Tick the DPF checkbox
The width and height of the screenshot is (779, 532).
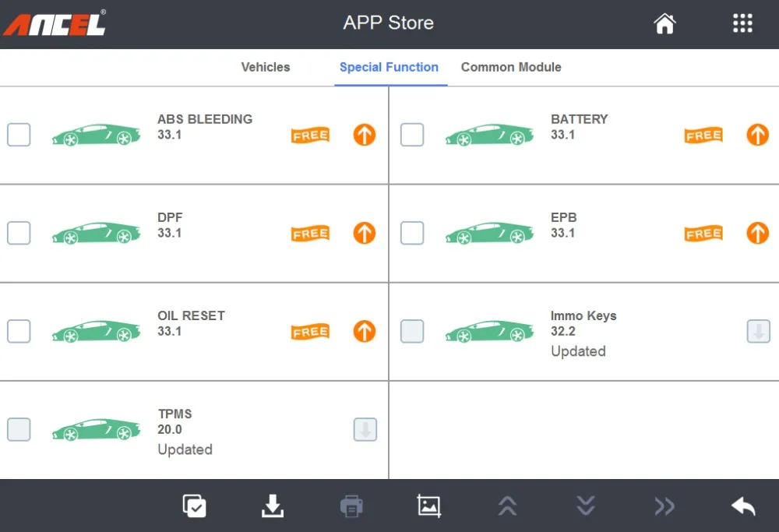pos(19,233)
